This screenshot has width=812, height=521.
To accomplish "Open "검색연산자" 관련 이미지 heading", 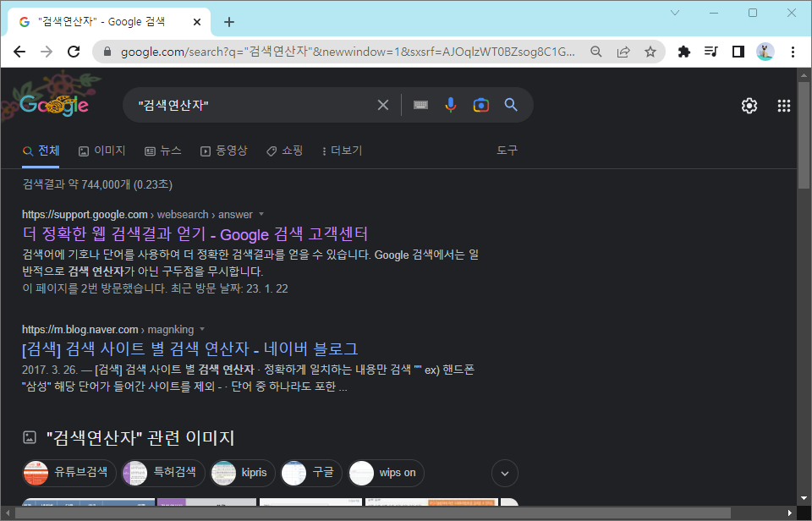I will pos(140,438).
